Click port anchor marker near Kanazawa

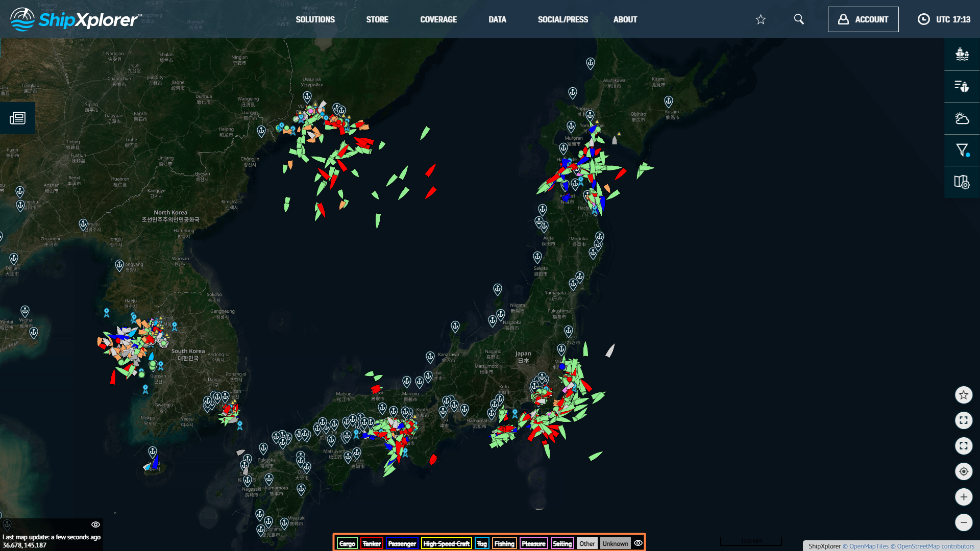pos(430,357)
